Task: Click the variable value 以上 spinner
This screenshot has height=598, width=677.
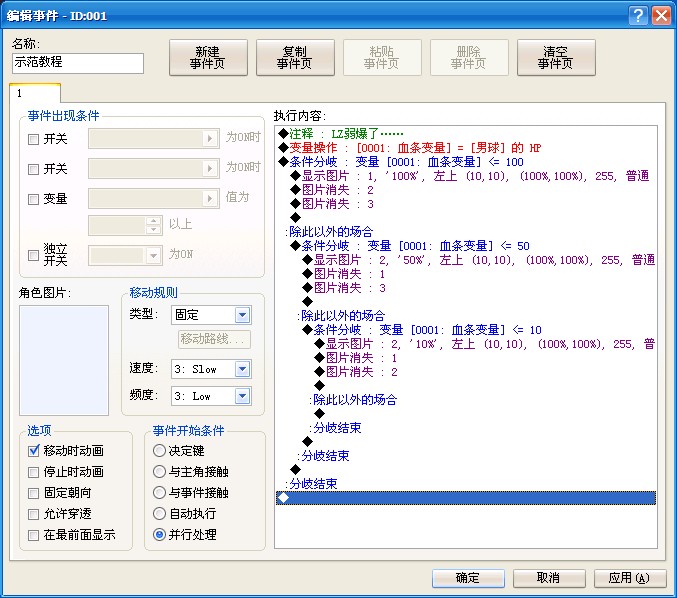Action: click(153, 225)
